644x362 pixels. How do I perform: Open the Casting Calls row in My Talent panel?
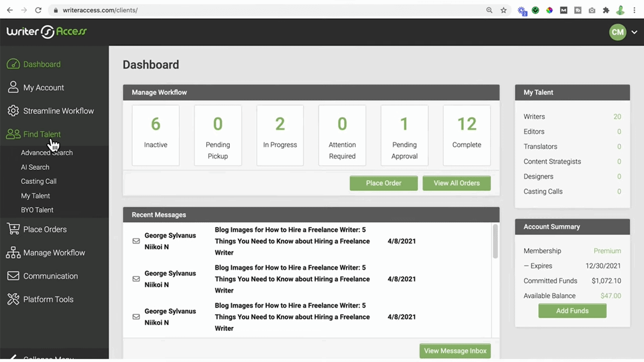572,192
